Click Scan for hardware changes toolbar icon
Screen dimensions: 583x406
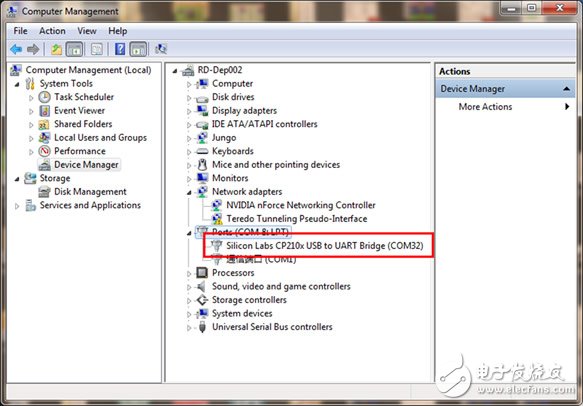[x=161, y=49]
